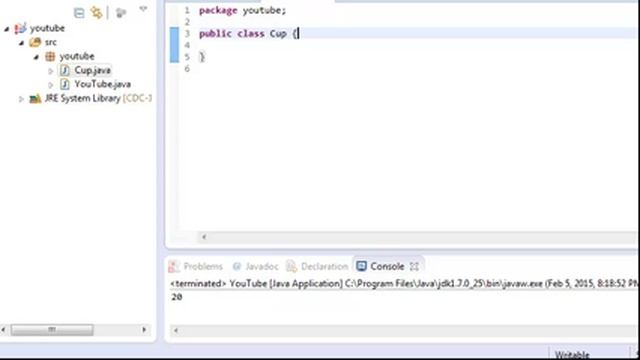
Task: Expand JRE System Library node
Action: [21, 99]
